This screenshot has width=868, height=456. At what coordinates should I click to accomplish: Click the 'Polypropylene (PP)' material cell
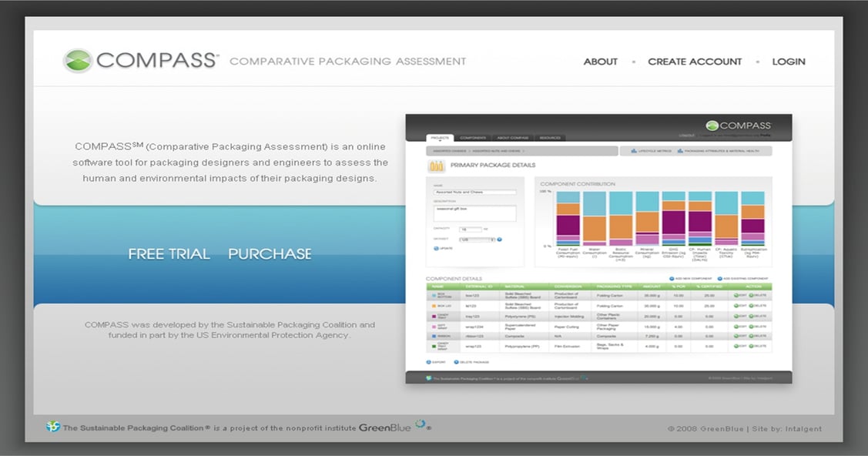(x=521, y=347)
